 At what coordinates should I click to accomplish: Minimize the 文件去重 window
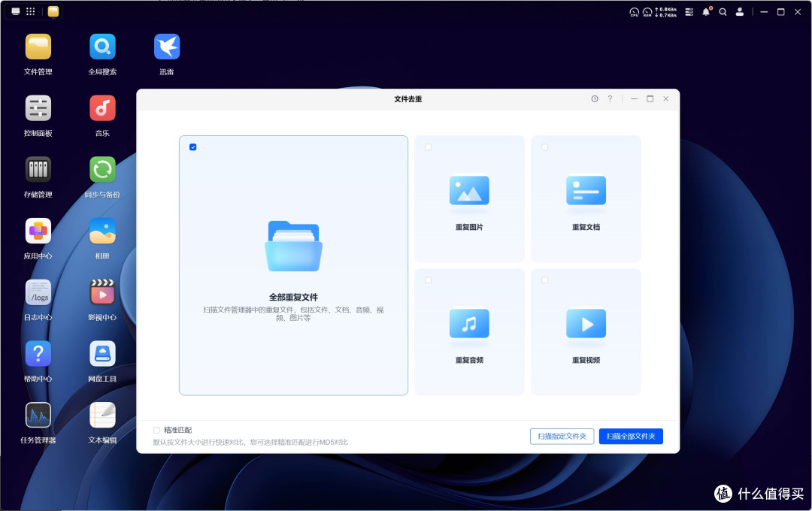click(x=634, y=99)
